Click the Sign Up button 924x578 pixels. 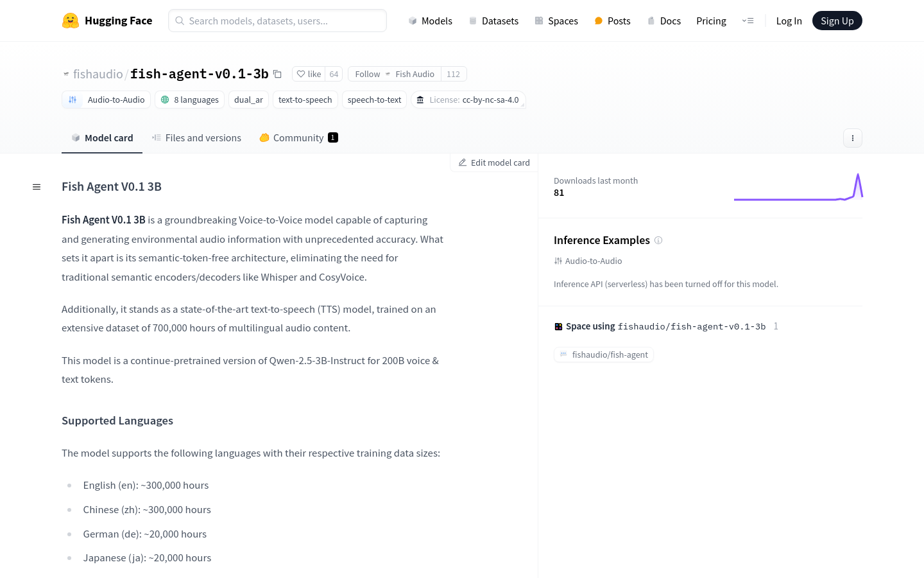click(837, 21)
